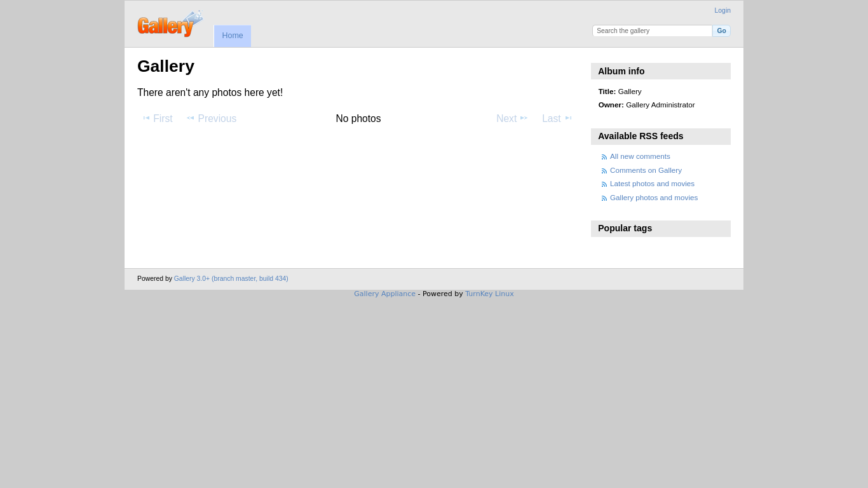This screenshot has height=488, width=868.
Task: Click RSS icon beside Latest photos and movies
Action: tap(604, 184)
